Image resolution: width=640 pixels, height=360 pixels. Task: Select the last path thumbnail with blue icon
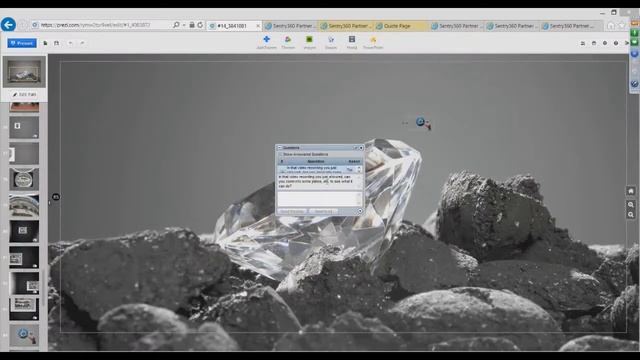pyautogui.click(x=24, y=336)
